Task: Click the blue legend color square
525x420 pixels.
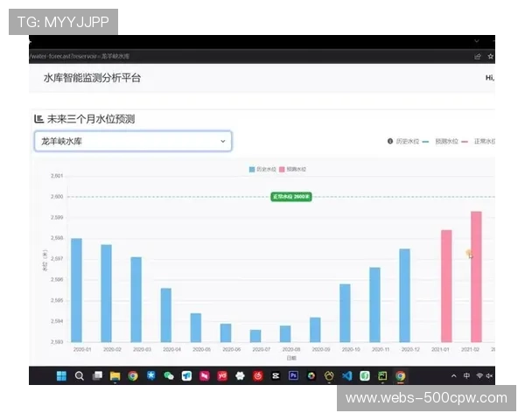Action: tap(252, 170)
